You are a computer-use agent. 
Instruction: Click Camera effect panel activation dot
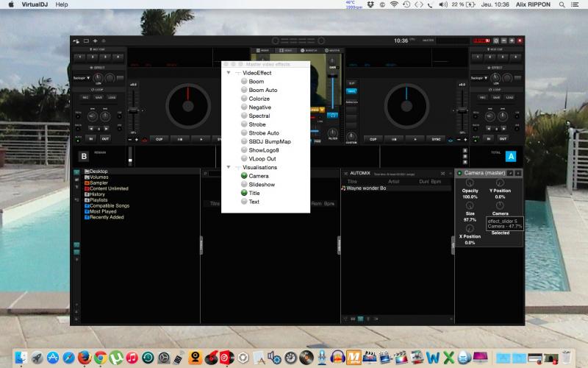(x=459, y=173)
